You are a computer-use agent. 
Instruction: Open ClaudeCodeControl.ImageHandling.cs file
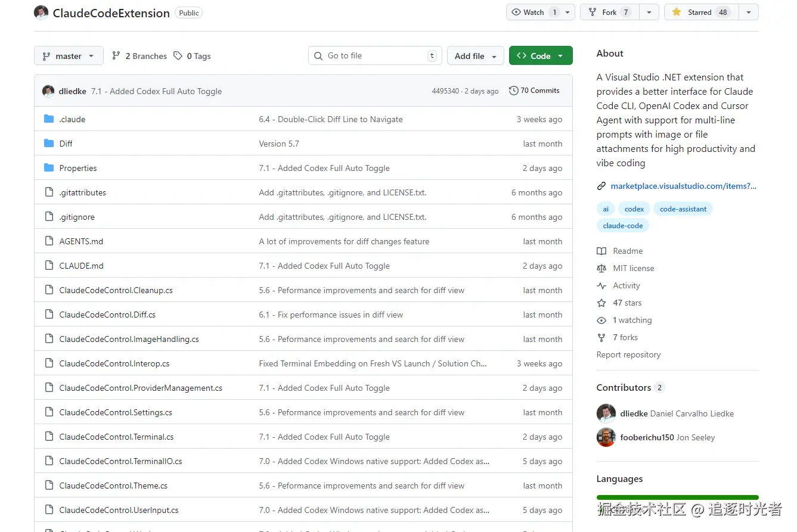(129, 339)
